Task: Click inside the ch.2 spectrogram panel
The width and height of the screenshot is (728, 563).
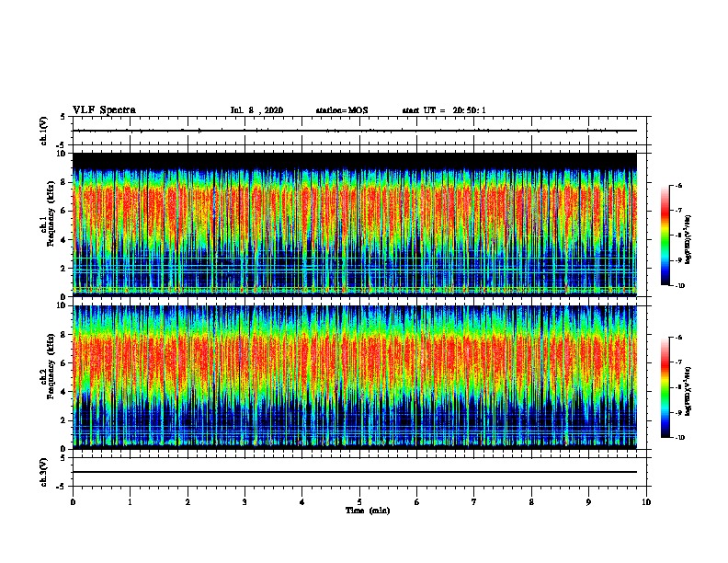Action: 355,377
